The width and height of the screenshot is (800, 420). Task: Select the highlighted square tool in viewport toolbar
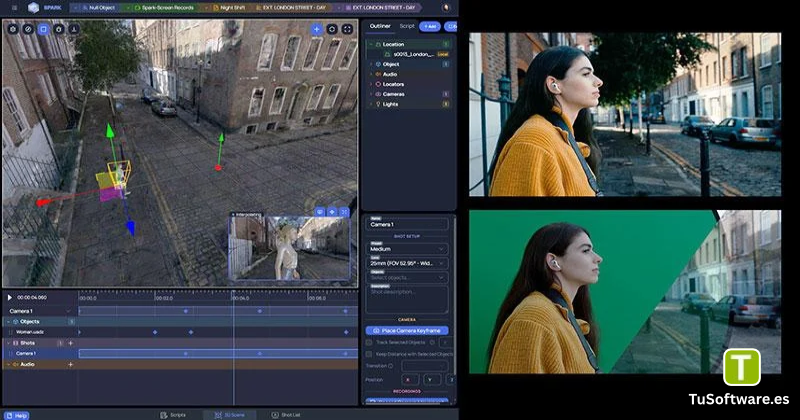click(x=43, y=29)
